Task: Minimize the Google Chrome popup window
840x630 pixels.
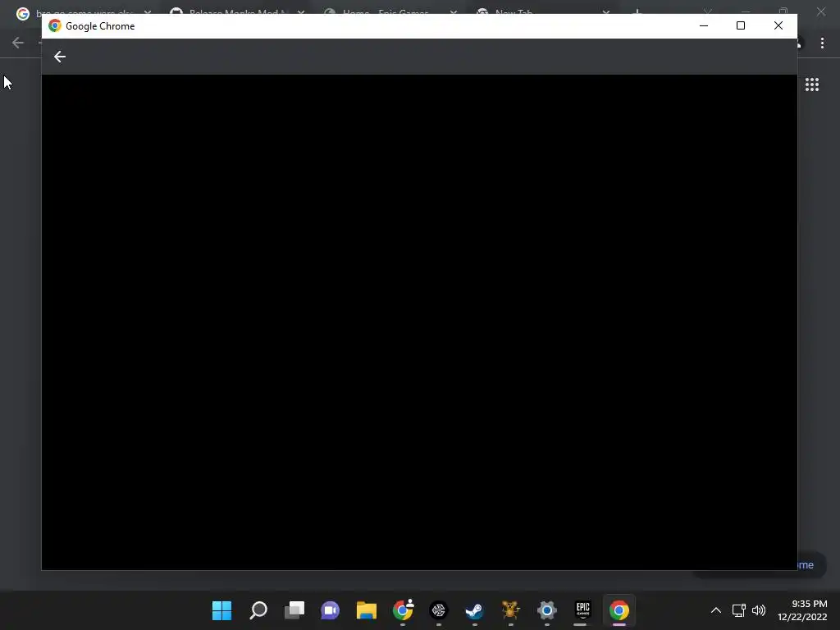Action: click(x=704, y=25)
